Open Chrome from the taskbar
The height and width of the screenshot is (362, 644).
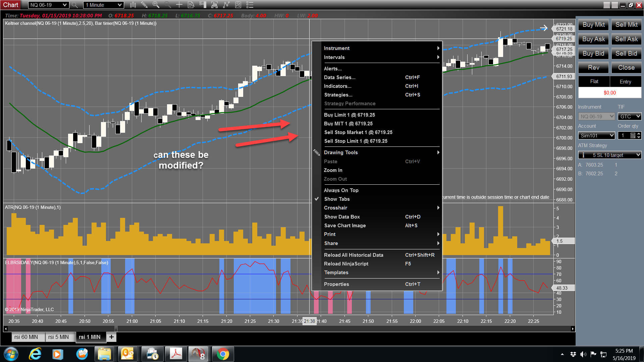pos(222,354)
